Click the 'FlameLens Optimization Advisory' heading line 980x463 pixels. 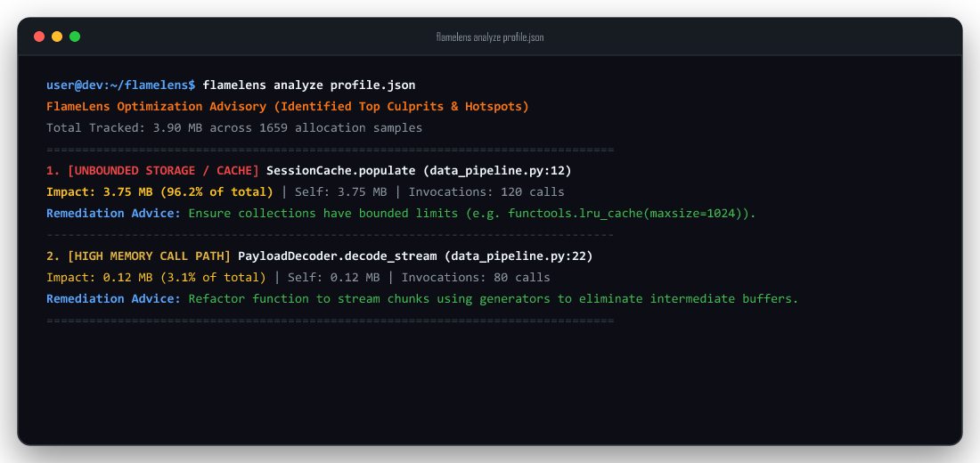pos(288,106)
